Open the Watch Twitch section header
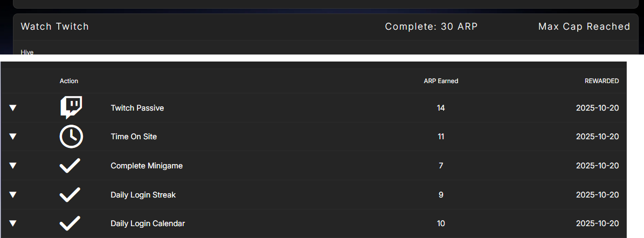Screen dimensions: 644x238 (55, 26)
